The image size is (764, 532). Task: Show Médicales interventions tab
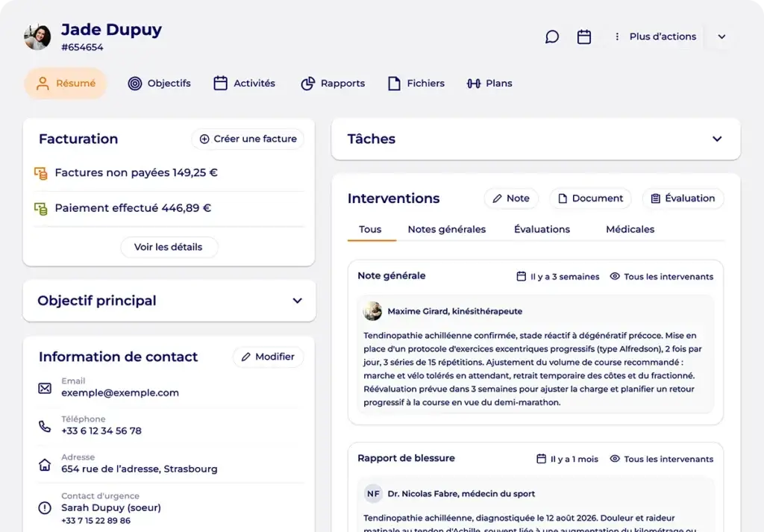pyautogui.click(x=630, y=230)
